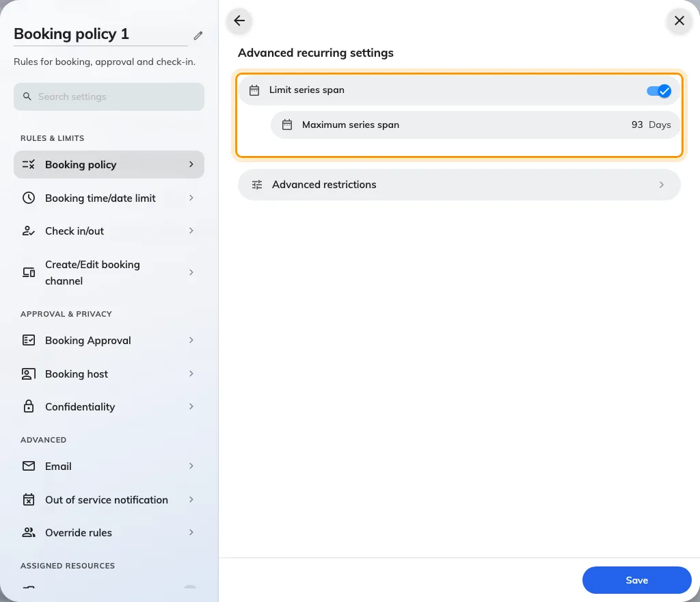Go back using the left arrow icon
This screenshot has width=700, height=602.
click(x=239, y=21)
